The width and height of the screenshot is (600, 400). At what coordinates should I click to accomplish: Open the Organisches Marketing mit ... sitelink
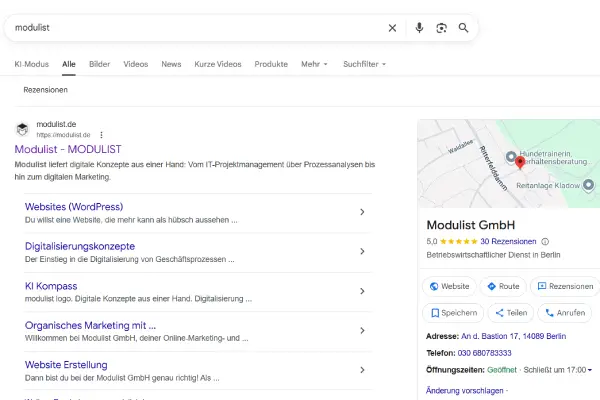tap(90, 325)
